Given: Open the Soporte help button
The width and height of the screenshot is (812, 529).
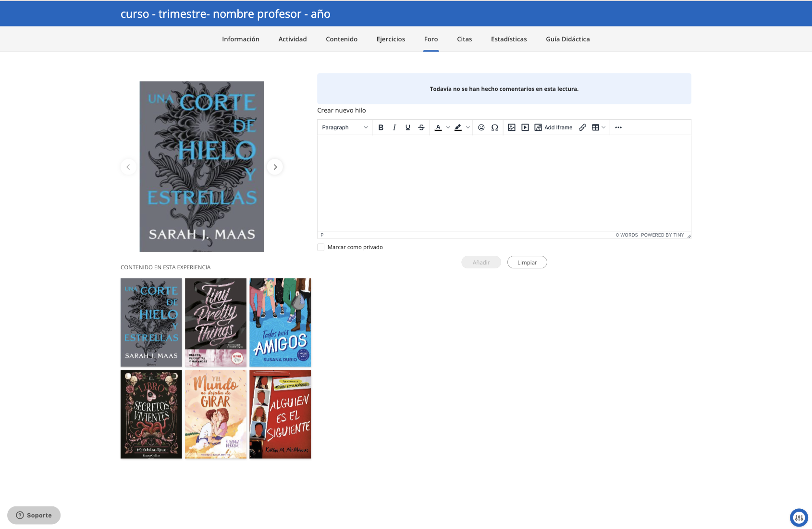Looking at the screenshot, I should pos(34,515).
